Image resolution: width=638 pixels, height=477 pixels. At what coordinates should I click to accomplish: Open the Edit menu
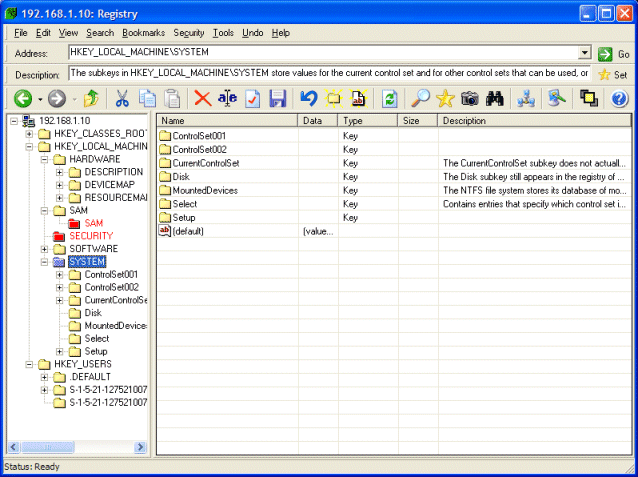click(43, 33)
